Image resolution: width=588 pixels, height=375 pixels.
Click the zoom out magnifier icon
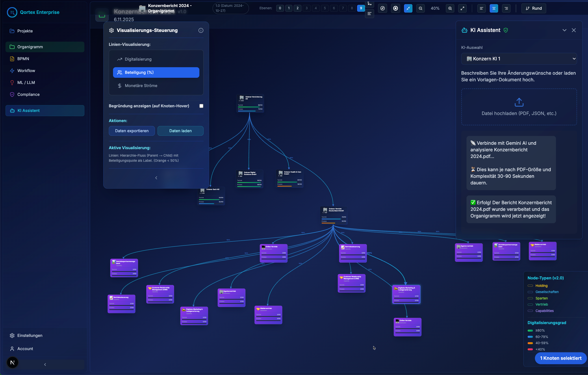[x=421, y=8]
